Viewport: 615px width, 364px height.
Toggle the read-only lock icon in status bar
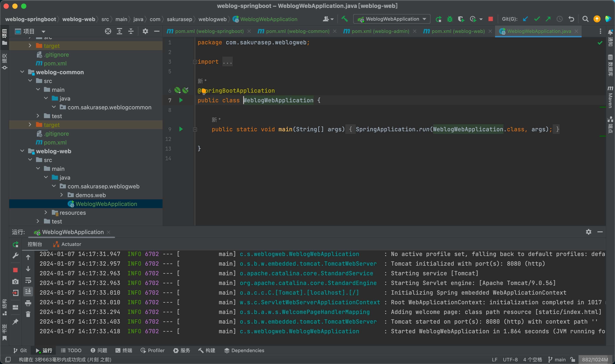(573, 360)
